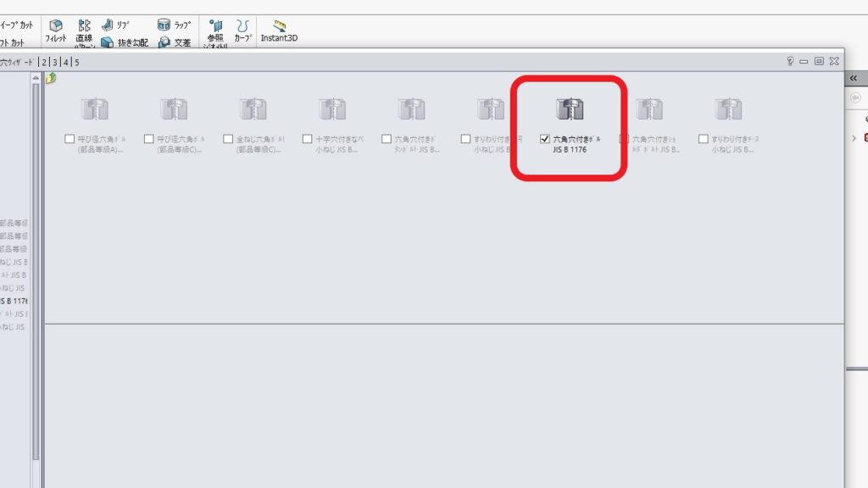Select the 交差 intersect tool

(164, 42)
